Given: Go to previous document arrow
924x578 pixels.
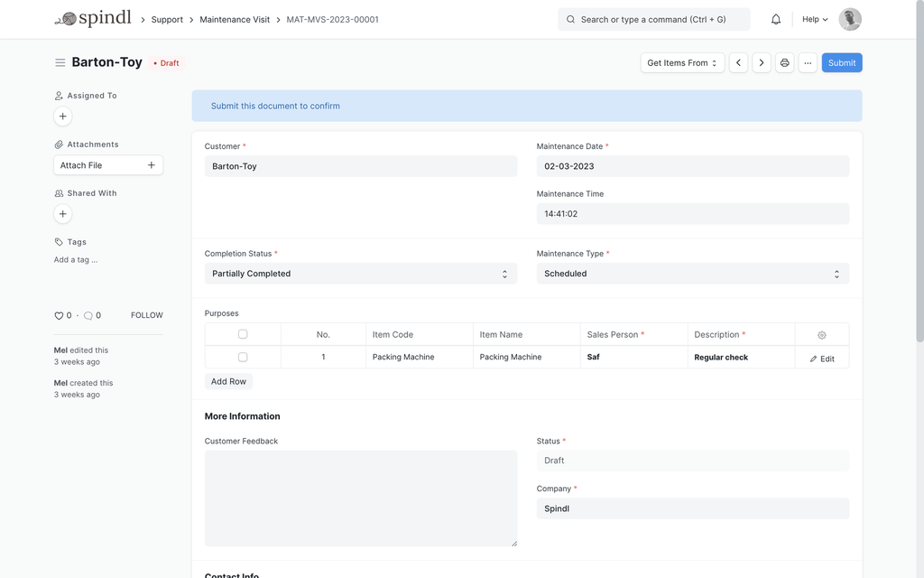Looking at the screenshot, I should 738,62.
